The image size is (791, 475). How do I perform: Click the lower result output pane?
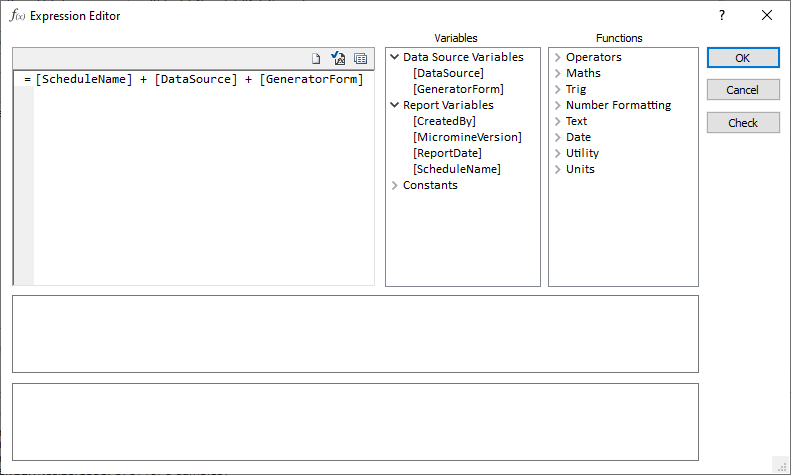click(x=355, y=422)
